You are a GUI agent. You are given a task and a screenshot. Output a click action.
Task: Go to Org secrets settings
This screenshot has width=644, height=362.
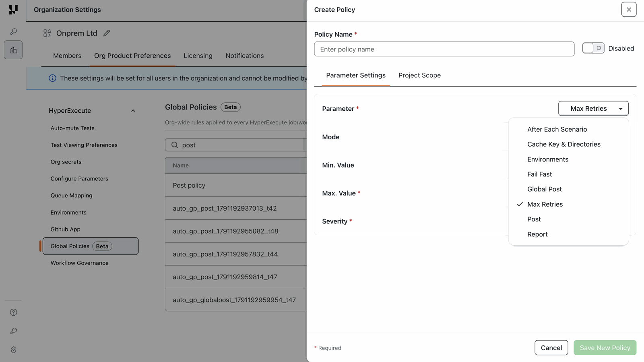click(x=66, y=162)
